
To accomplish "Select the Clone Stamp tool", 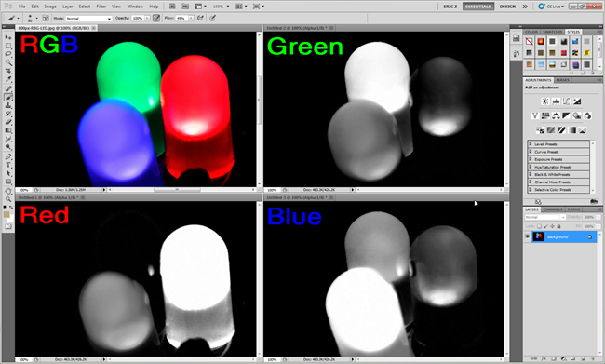I will point(8,105).
